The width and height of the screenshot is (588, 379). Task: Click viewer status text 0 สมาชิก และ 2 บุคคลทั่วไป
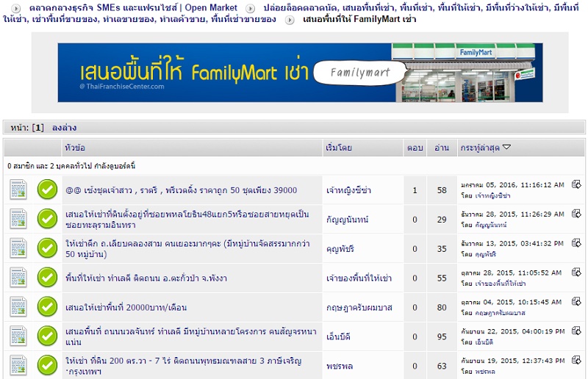pyautogui.click(x=71, y=166)
